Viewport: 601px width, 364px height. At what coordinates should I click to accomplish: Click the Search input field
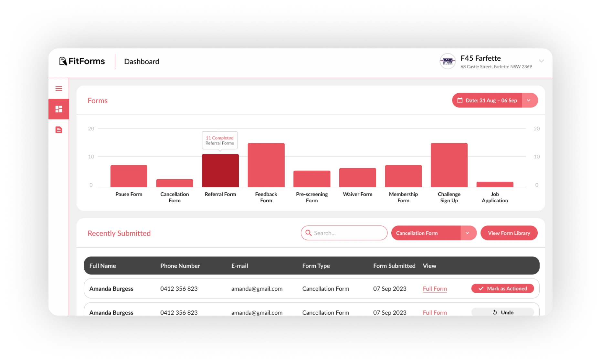(344, 233)
